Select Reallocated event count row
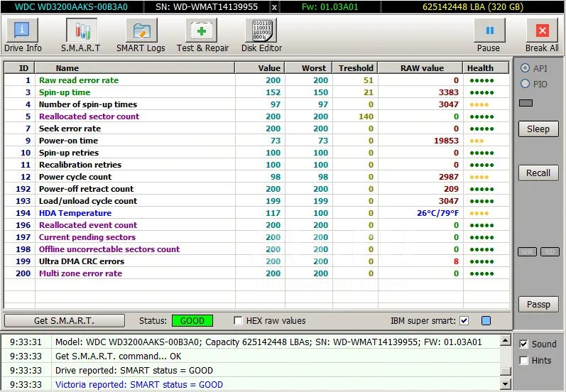Image resolution: width=566 pixels, height=392 pixels. 256,225
